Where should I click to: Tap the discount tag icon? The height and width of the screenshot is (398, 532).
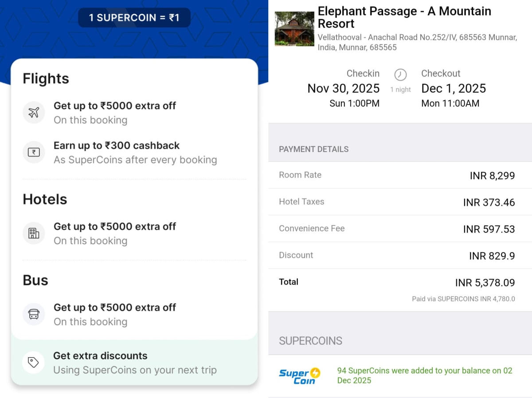click(34, 363)
